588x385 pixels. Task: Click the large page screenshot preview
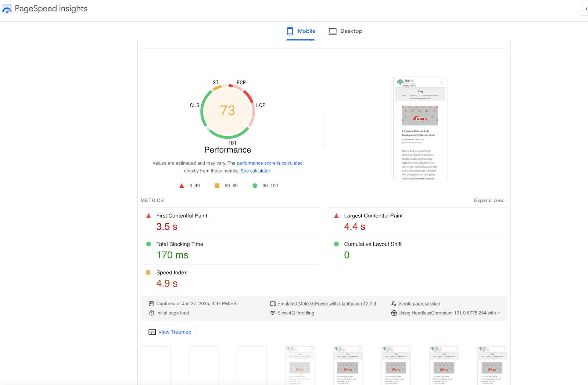tap(420, 129)
